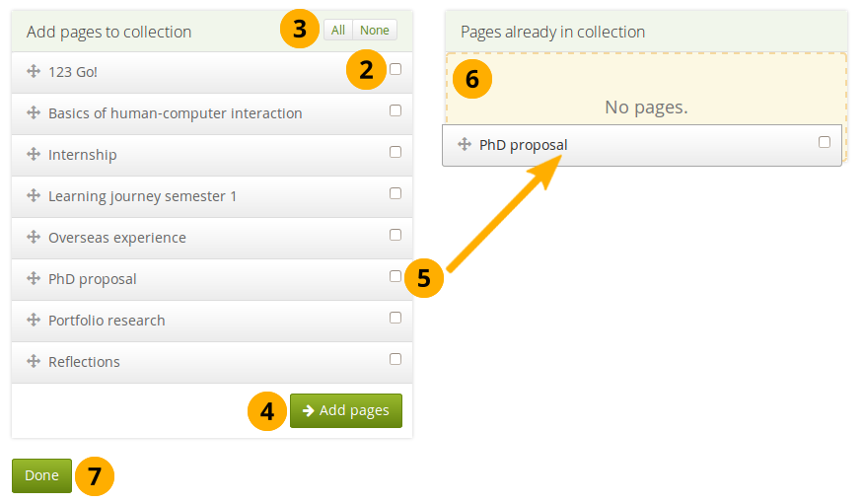The width and height of the screenshot is (862, 504).
Task: Check the Internship page checkbox
Action: coord(395,152)
